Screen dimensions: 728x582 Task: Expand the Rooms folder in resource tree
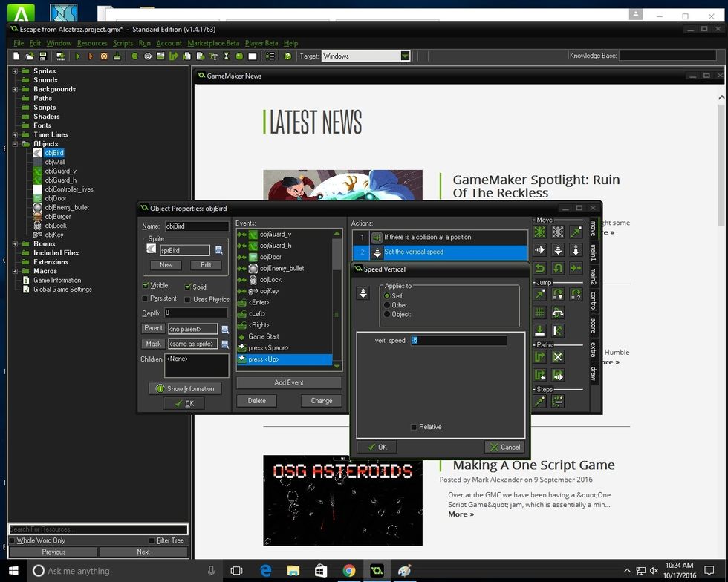pos(15,243)
